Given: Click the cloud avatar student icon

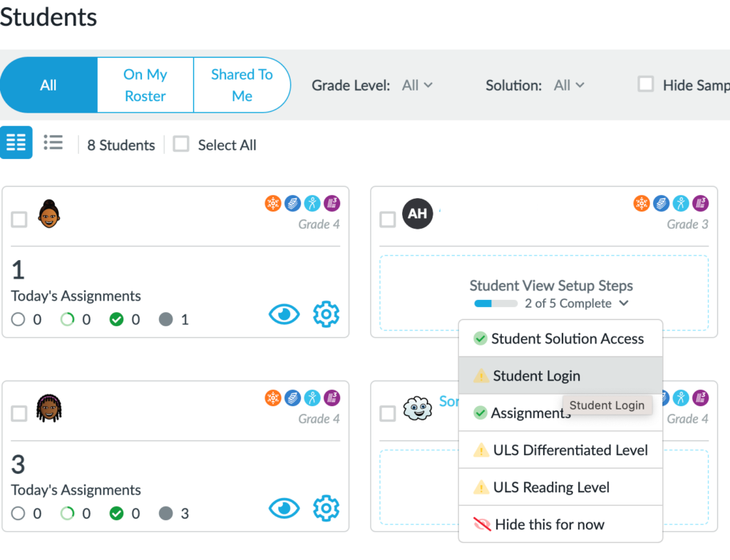Looking at the screenshot, I should click(417, 408).
